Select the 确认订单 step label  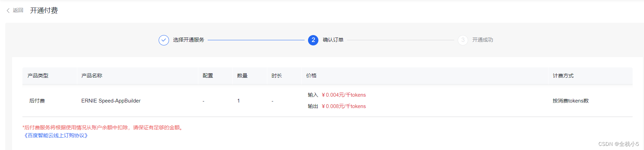click(x=333, y=40)
